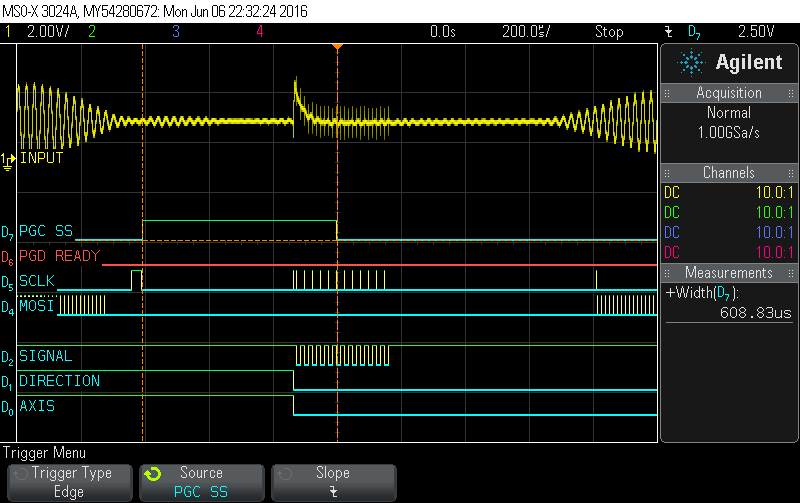Open the 2.50V trigger level setting

(756, 32)
